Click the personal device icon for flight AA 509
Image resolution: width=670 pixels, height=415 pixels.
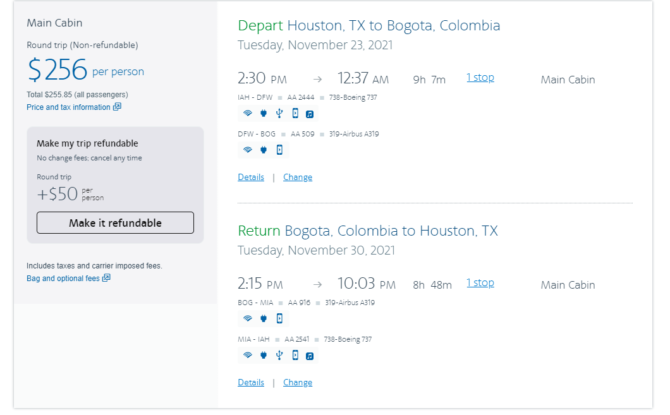pos(279,150)
